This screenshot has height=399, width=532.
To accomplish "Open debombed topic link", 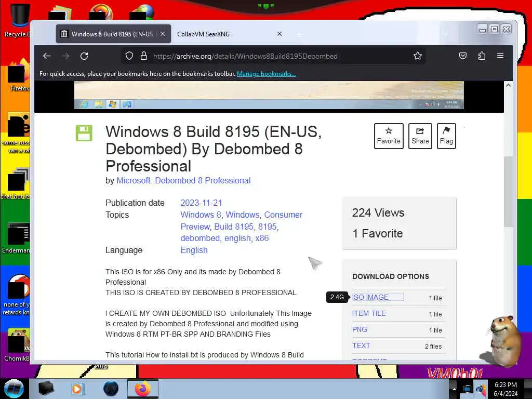I will pyautogui.click(x=200, y=238).
